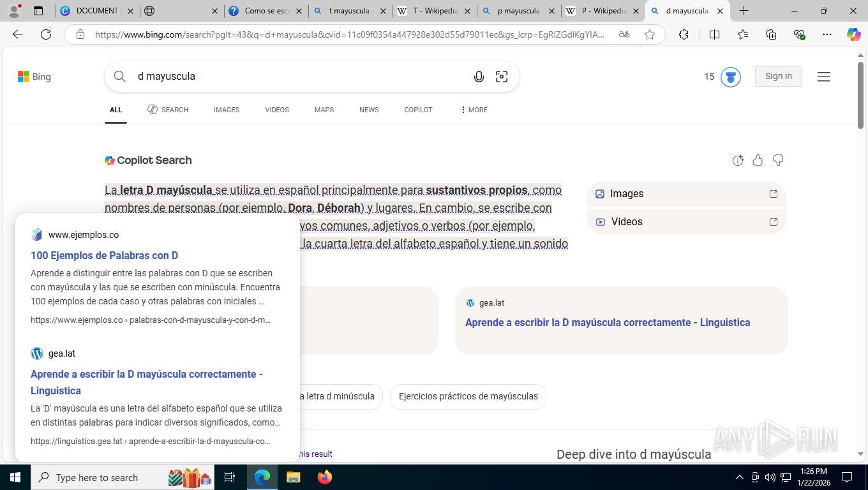The height and width of the screenshot is (490, 868).
Task: Search using voice microphone icon
Action: point(479,77)
